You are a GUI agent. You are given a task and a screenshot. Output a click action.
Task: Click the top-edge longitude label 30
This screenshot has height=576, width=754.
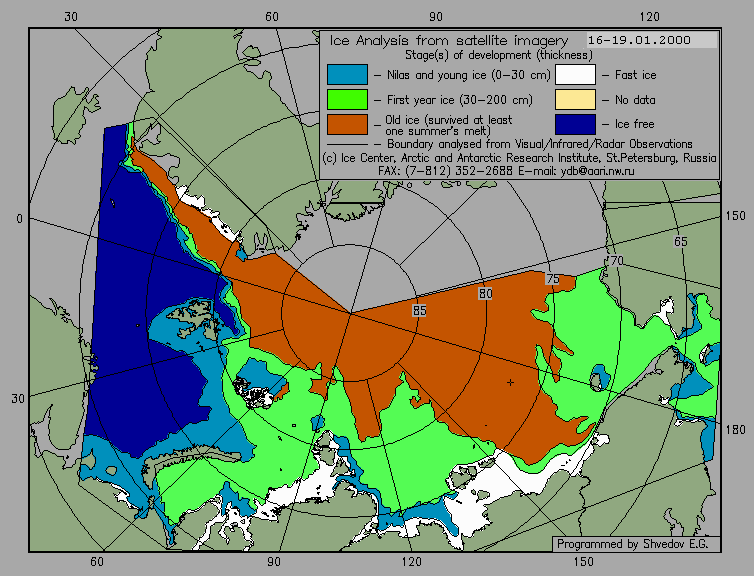[x=71, y=17]
